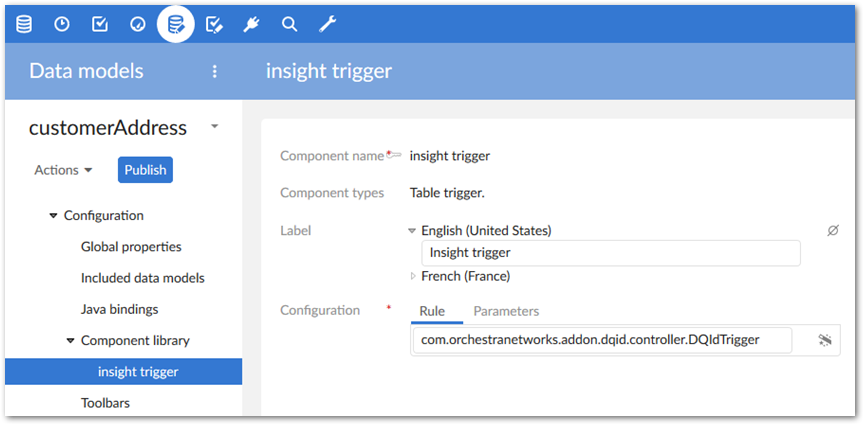Switch to the Parameters tab
Viewport: 864px width, 425px height.
pyautogui.click(x=506, y=311)
